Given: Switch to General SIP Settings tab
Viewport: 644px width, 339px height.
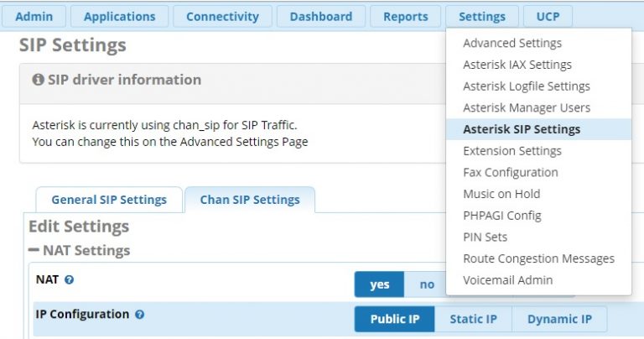Looking at the screenshot, I should (x=109, y=200).
